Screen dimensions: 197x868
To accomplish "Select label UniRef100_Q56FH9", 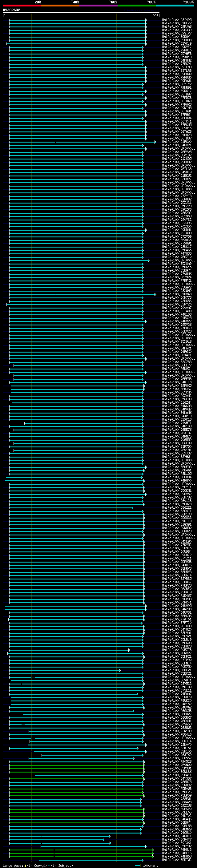I will 177,399.
